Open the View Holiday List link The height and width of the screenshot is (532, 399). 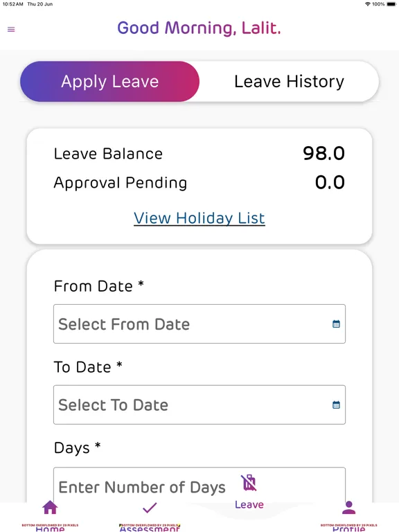pos(199,218)
